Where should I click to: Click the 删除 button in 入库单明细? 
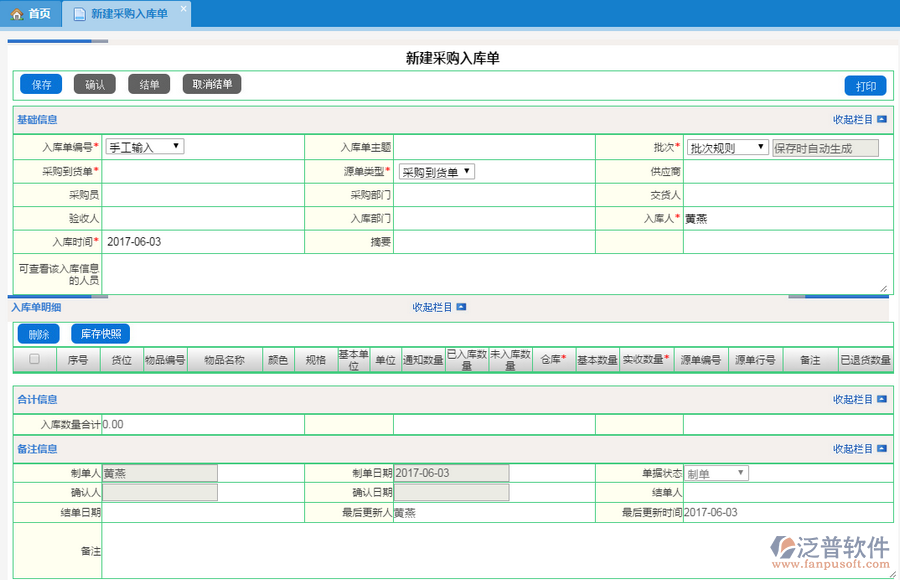pos(39,334)
